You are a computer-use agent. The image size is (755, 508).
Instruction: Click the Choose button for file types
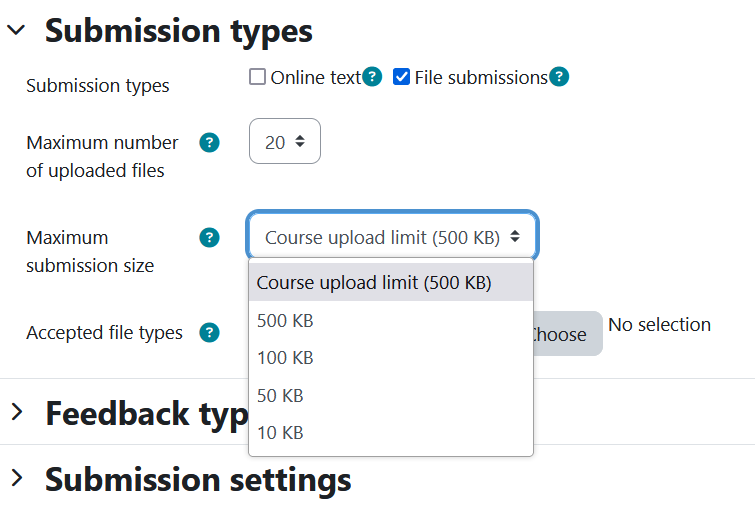[x=567, y=334]
